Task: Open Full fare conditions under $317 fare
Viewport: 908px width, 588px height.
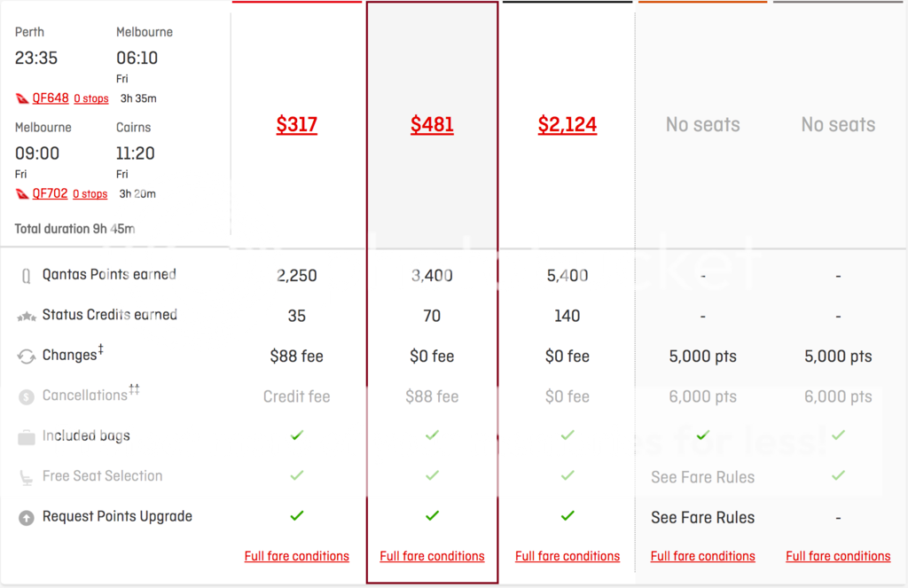Action: click(296, 557)
